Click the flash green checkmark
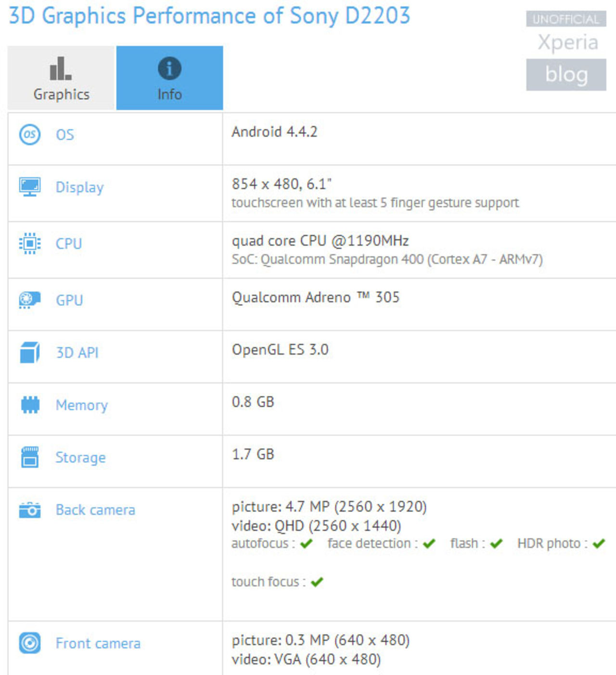The width and height of the screenshot is (616, 675). (x=496, y=544)
